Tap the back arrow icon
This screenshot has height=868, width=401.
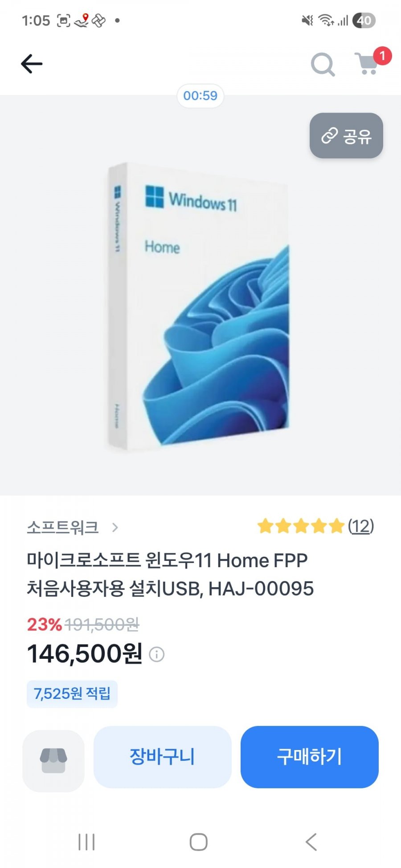[32, 64]
